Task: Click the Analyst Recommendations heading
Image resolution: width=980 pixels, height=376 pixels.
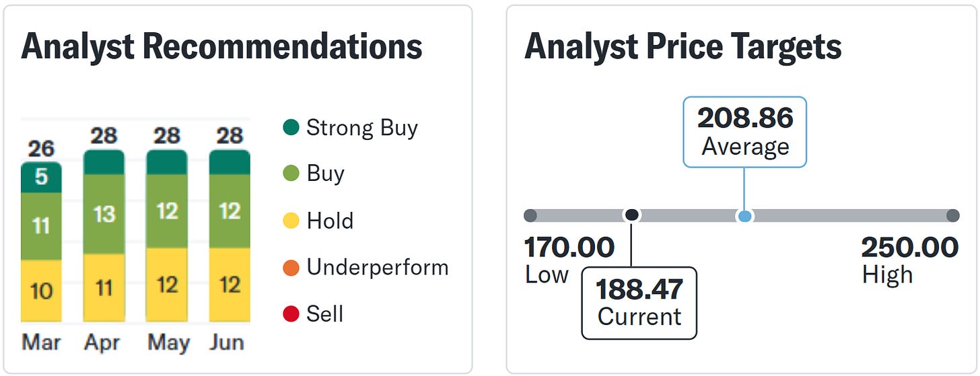Action: pos(221,47)
